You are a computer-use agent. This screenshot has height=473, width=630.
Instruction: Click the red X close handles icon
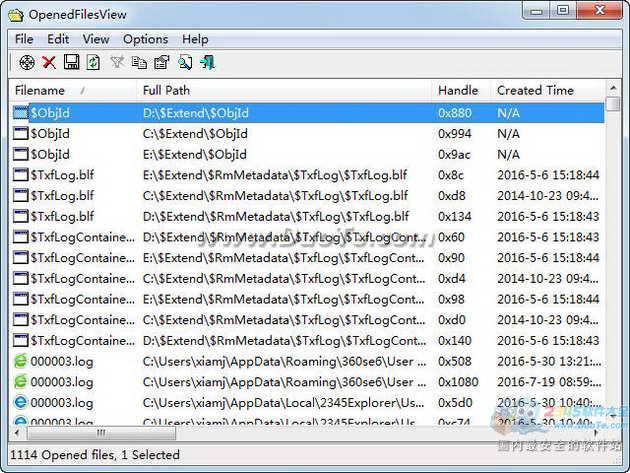pyautogui.click(x=49, y=63)
